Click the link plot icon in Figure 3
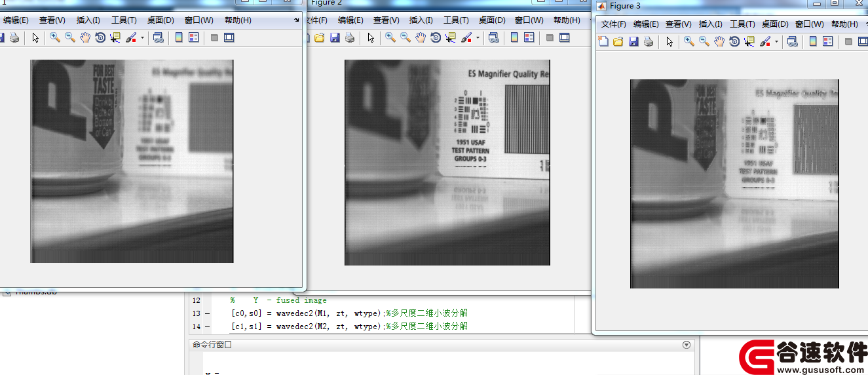868x375 pixels. point(792,41)
